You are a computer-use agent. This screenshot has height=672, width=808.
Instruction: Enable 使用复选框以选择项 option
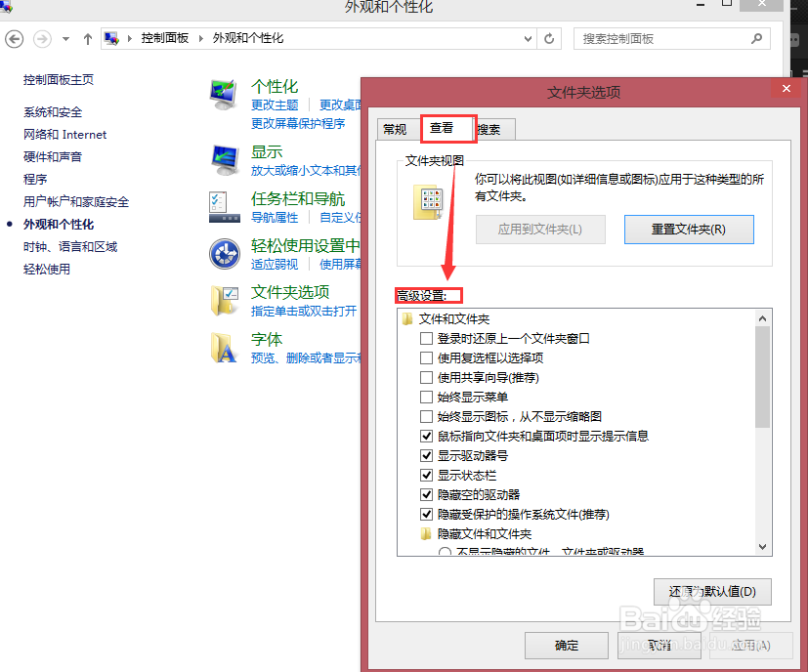pos(426,357)
